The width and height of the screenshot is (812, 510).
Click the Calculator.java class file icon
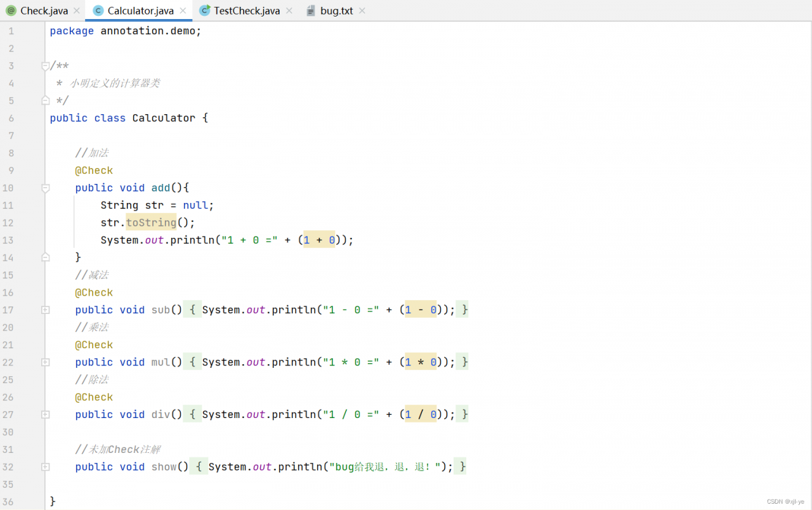(98, 11)
